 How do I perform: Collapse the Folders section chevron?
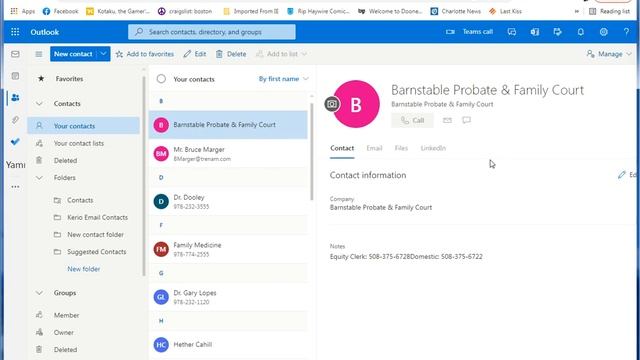click(39, 178)
